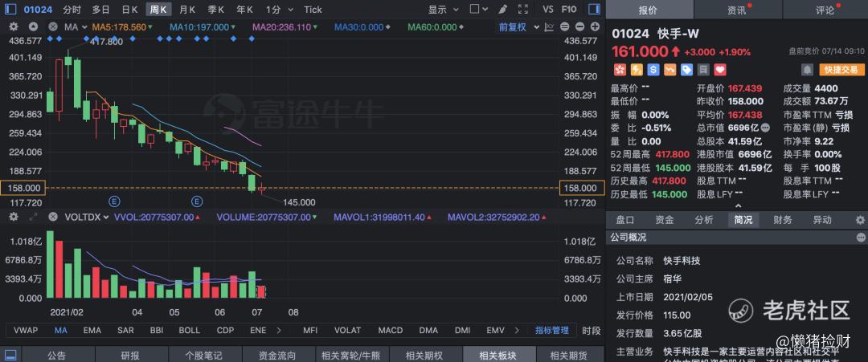This screenshot has width=868, height=362.
Task: Select the 日K daily candlestick period
Action: tap(130, 10)
